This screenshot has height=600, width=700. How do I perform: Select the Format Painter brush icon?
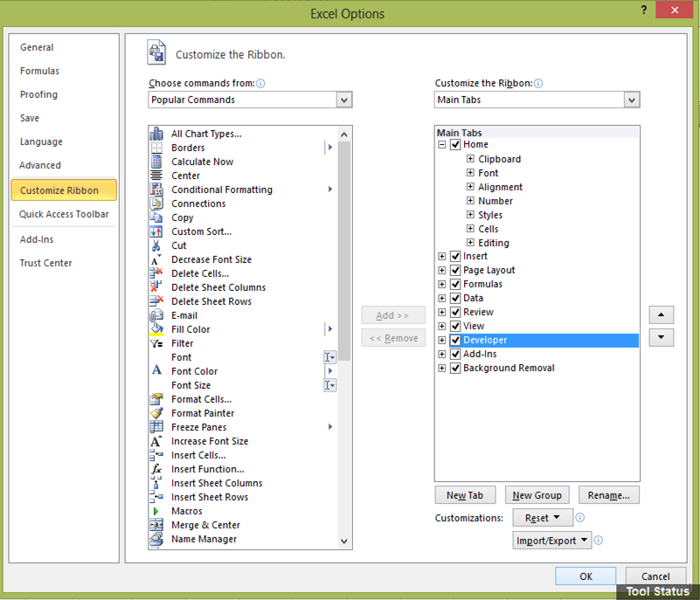coord(156,413)
